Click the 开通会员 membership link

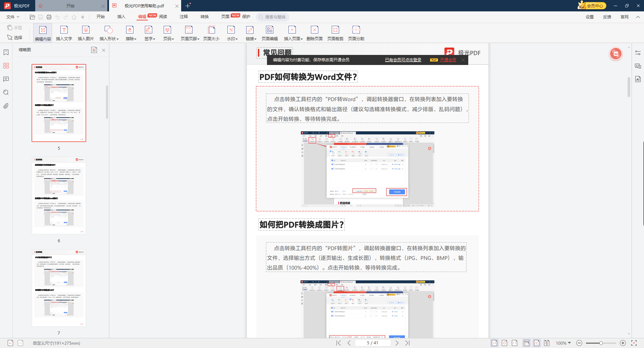(448, 60)
